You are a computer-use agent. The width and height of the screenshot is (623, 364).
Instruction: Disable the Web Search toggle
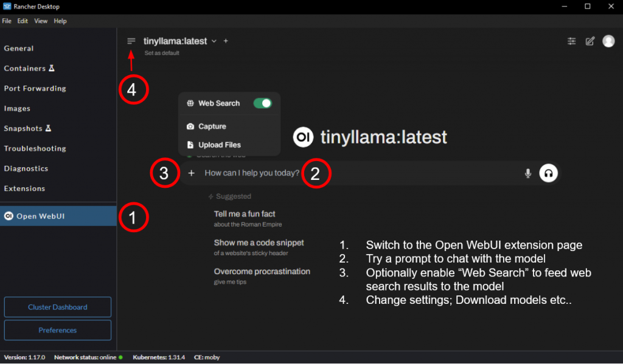(262, 103)
